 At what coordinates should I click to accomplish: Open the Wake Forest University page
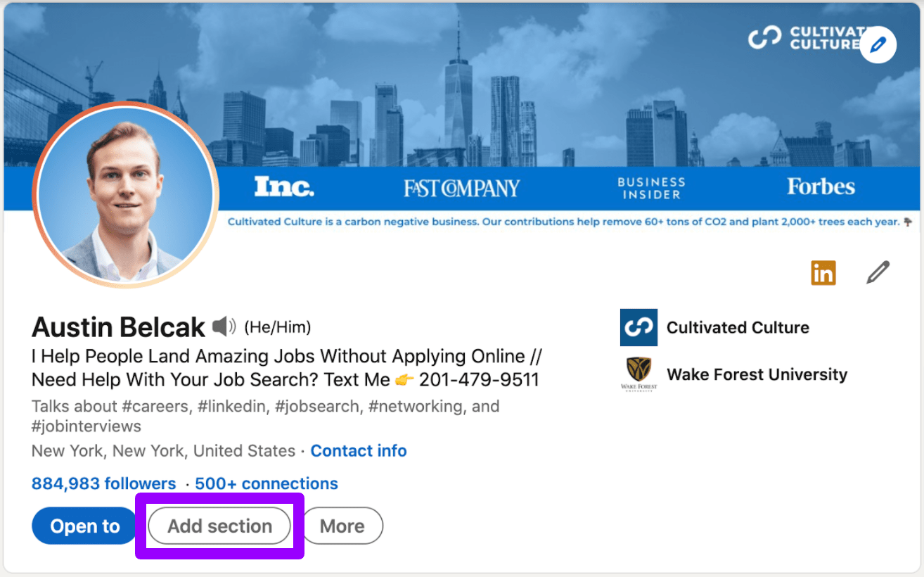[757, 374]
